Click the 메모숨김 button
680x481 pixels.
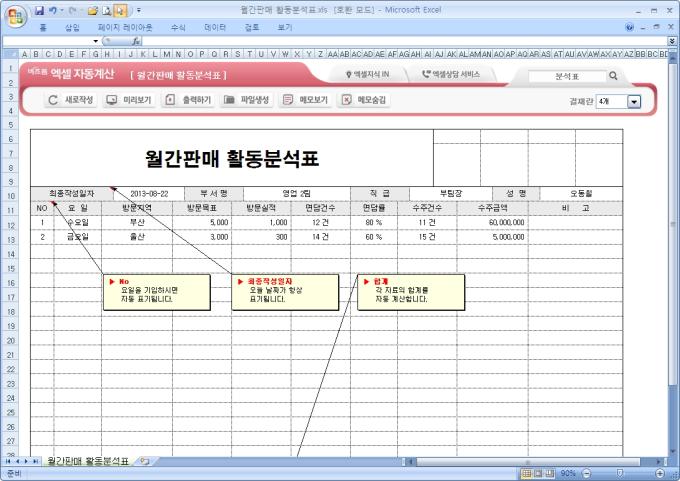coord(363,100)
